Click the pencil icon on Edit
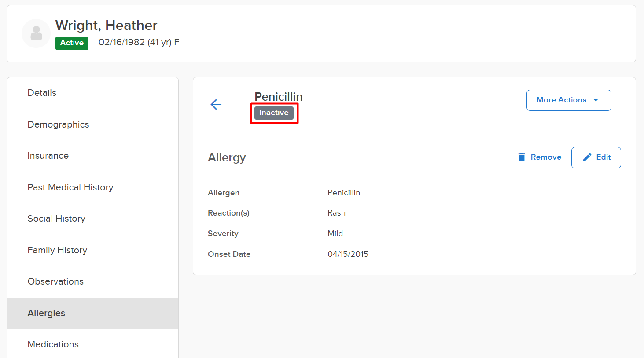 (x=587, y=157)
